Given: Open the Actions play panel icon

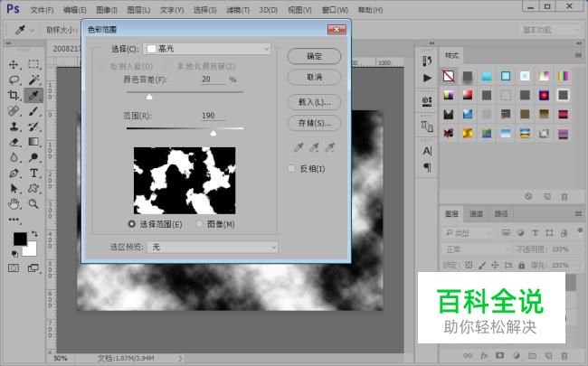Looking at the screenshot, I should pyautogui.click(x=427, y=78).
